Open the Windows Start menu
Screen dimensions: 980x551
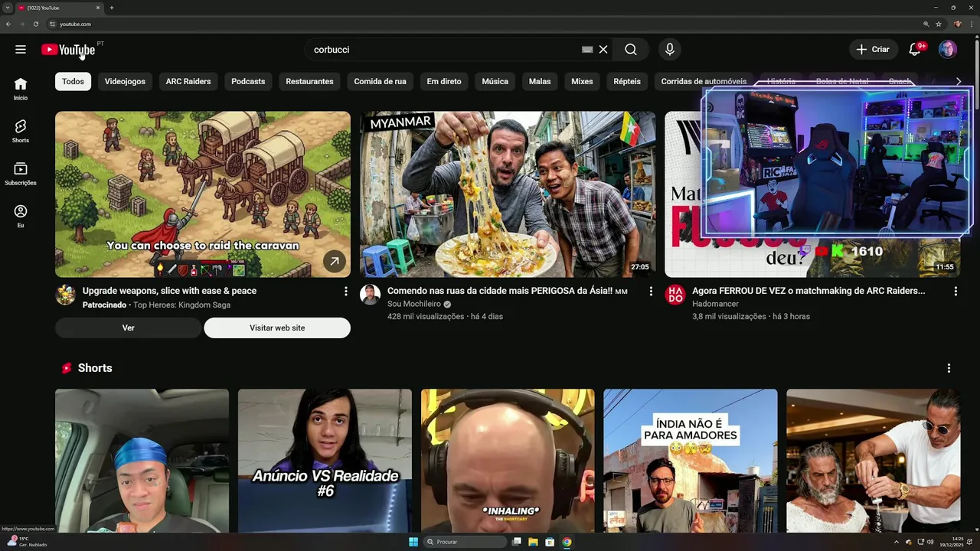point(413,542)
